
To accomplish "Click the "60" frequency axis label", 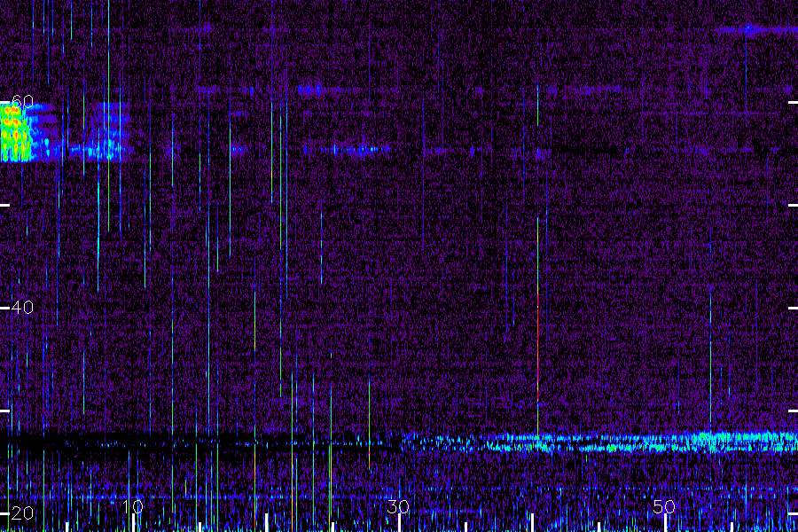I will coord(22,102).
